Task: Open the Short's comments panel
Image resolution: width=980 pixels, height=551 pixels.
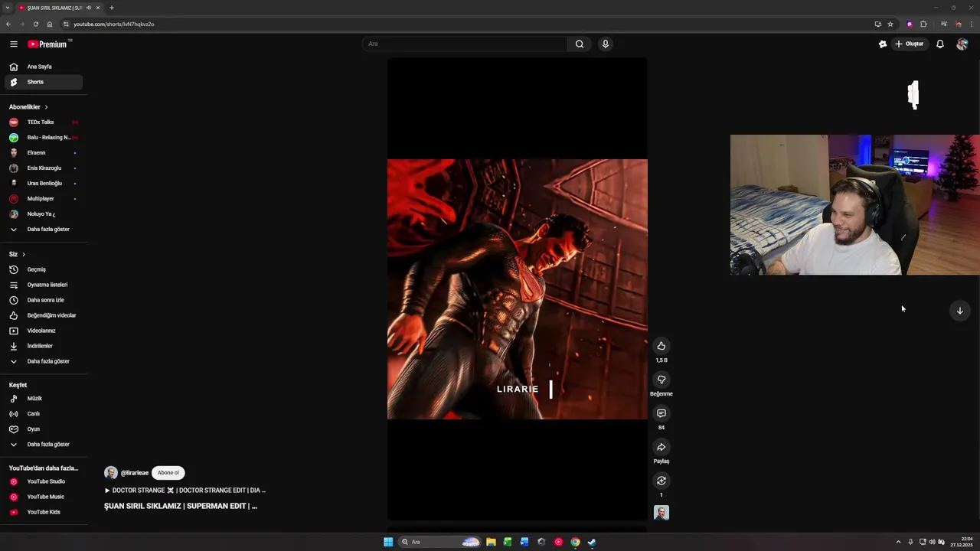Action: 661,413
